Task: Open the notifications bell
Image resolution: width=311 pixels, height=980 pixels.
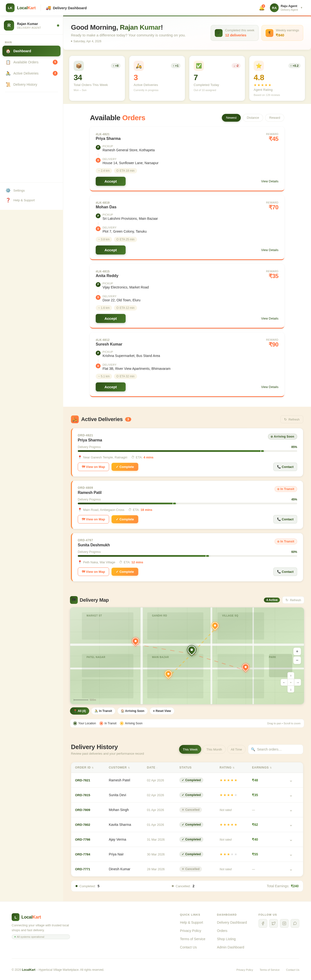Action: coord(261,8)
